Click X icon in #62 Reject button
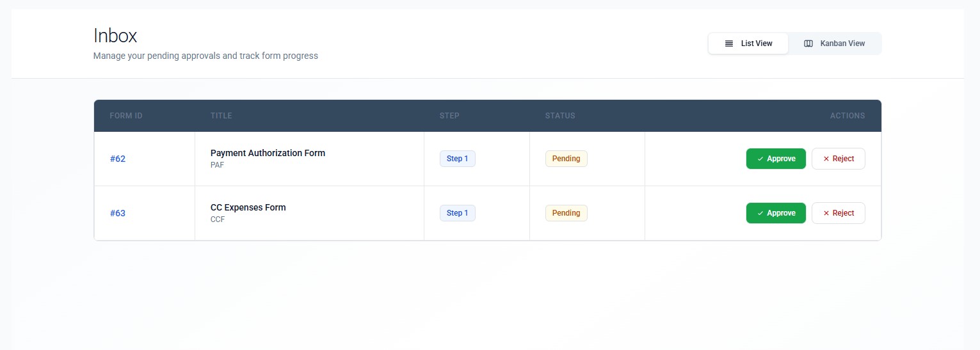This screenshot has width=980, height=350. tap(826, 159)
